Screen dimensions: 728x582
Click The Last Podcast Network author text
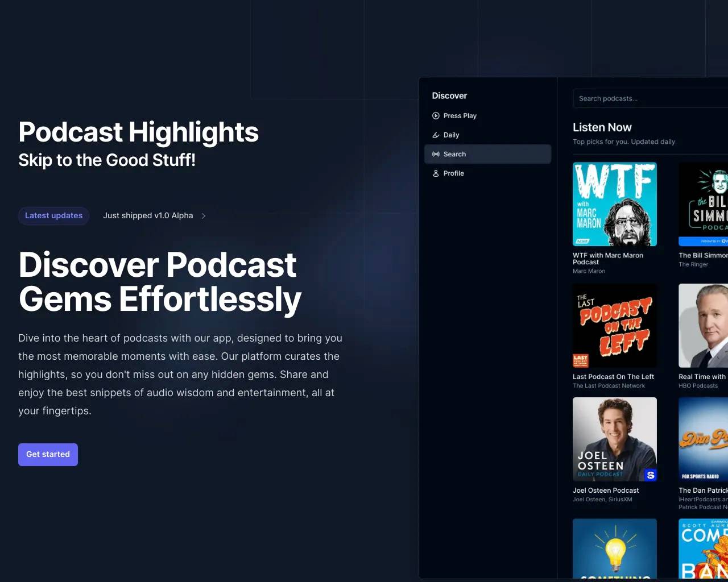pos(609,386)
